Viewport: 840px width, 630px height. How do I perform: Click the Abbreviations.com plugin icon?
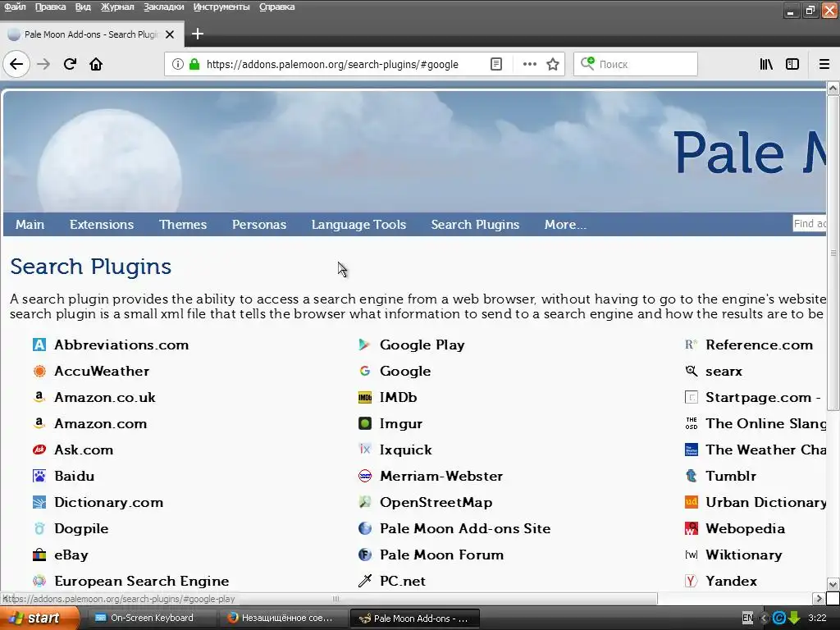coord(39,345)
